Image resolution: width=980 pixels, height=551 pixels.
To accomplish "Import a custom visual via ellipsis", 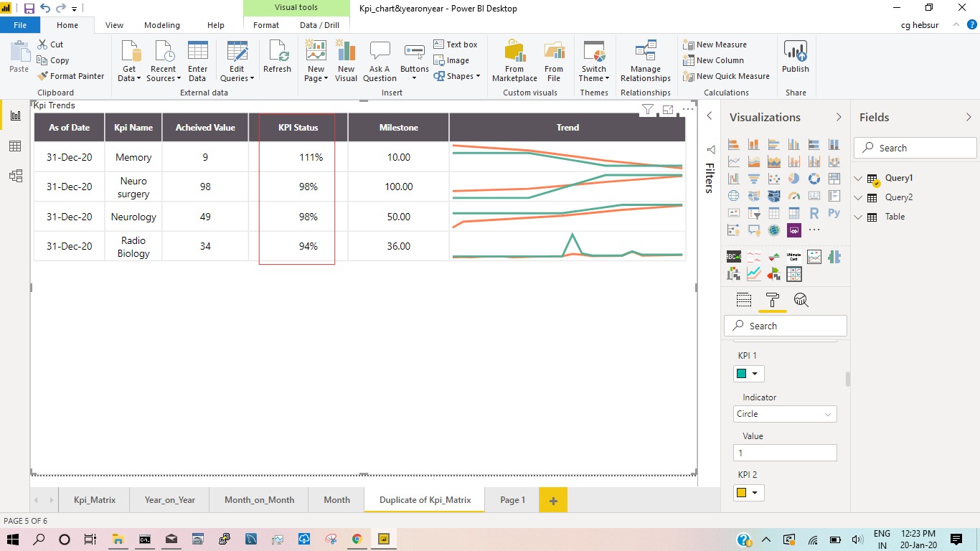I will pyautogui.click(x=814, y=230).
